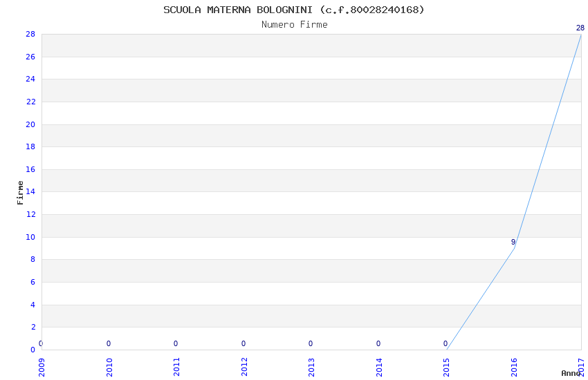Image resolution: width=588 pixels, height=380 pixels.
Task: Click y-axis tick value 18
Action: (x=30, y=146)
